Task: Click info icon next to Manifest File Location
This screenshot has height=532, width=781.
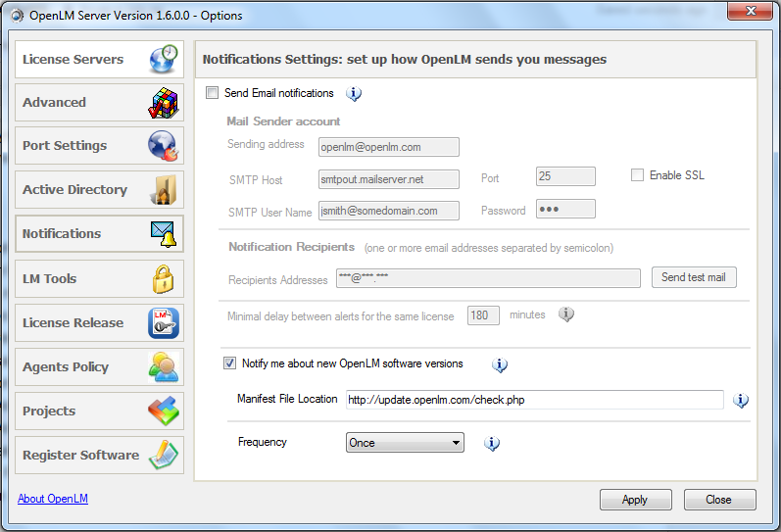Action: click(741, 400)
